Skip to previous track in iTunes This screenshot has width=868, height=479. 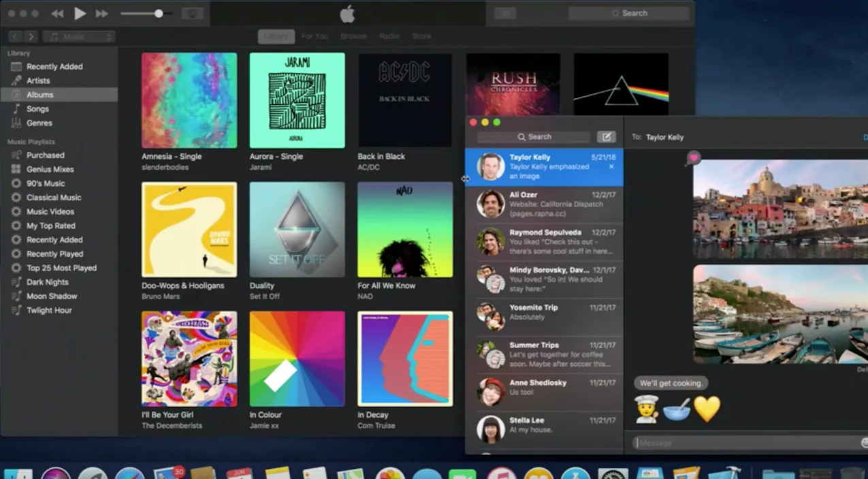[58, 14]
